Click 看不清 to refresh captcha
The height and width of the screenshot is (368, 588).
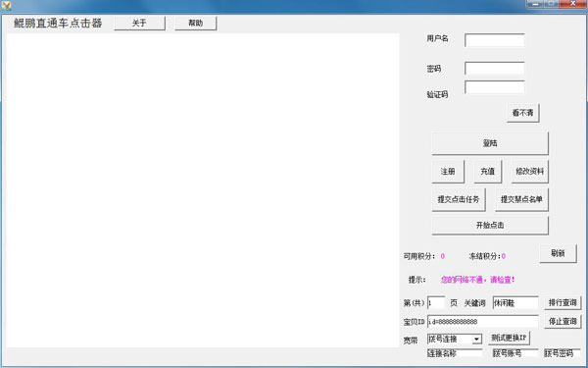[523, 113]
